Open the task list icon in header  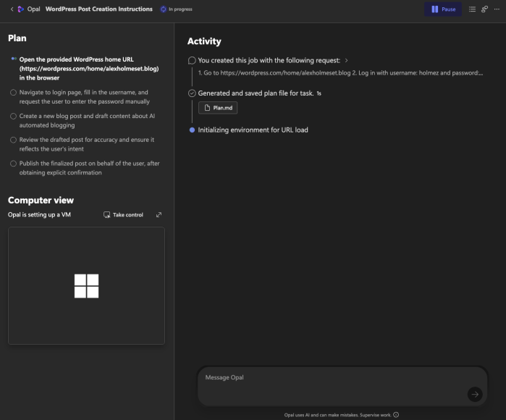472,9
